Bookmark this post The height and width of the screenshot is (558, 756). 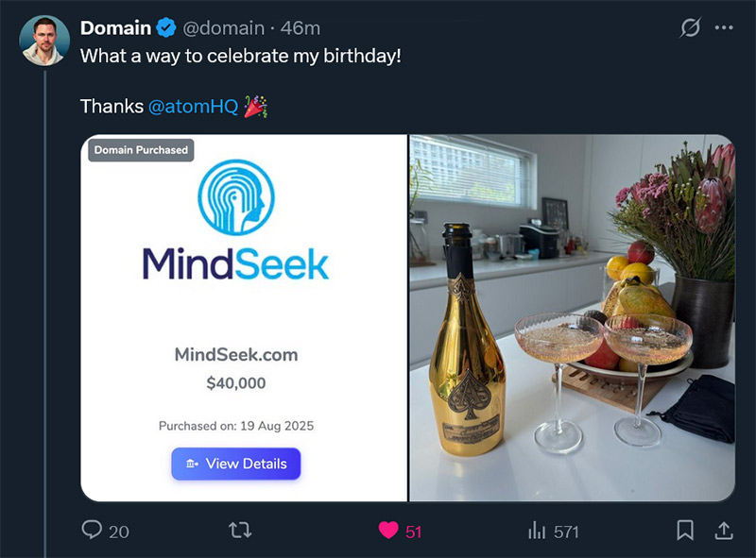click(685, 531)
